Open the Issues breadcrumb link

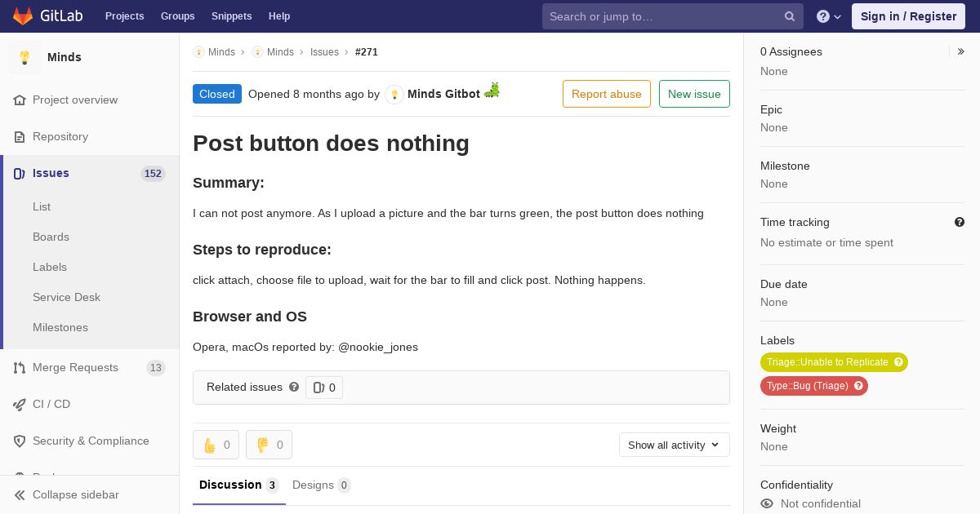click(x=324, y=51)
